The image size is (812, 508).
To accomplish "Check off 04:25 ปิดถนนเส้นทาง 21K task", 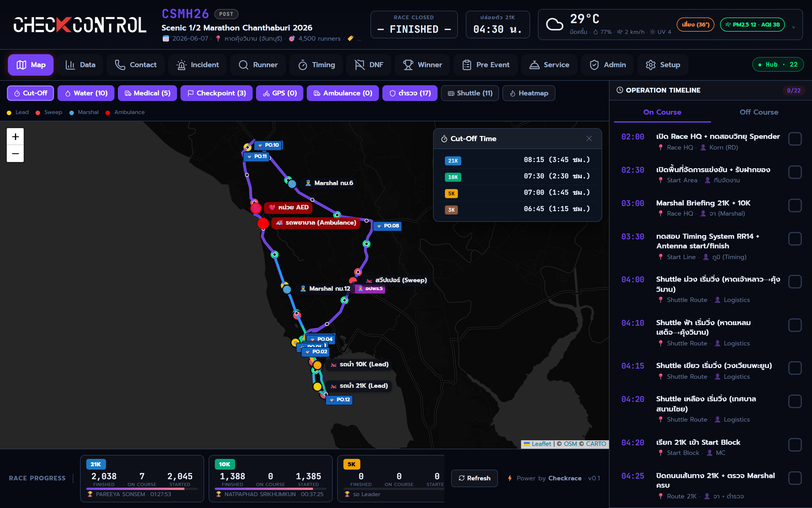I will 795,478.
